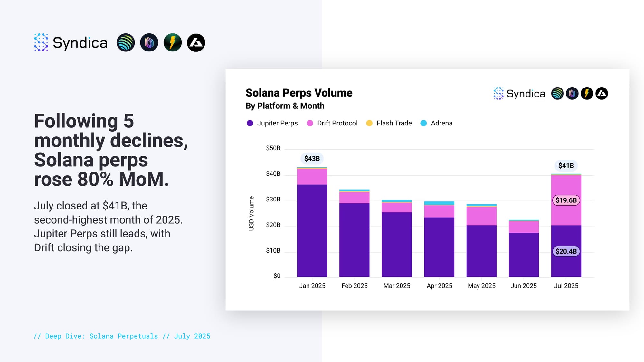Select the May 2025 purple bar segment
644x362 pixels.
coord(481,251)
